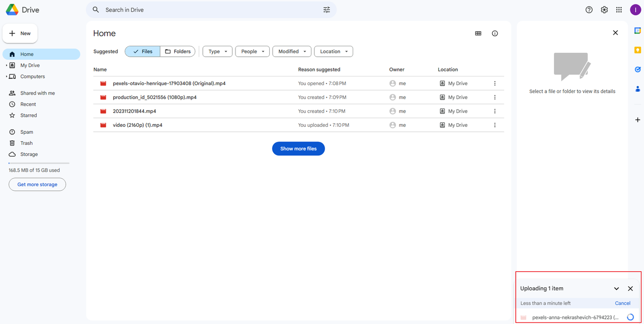Image resolution: width=644 pixels, height=324 pixels.
Task: Click video icon of production_id_5021556 file
Action: (x=103, y=97)
